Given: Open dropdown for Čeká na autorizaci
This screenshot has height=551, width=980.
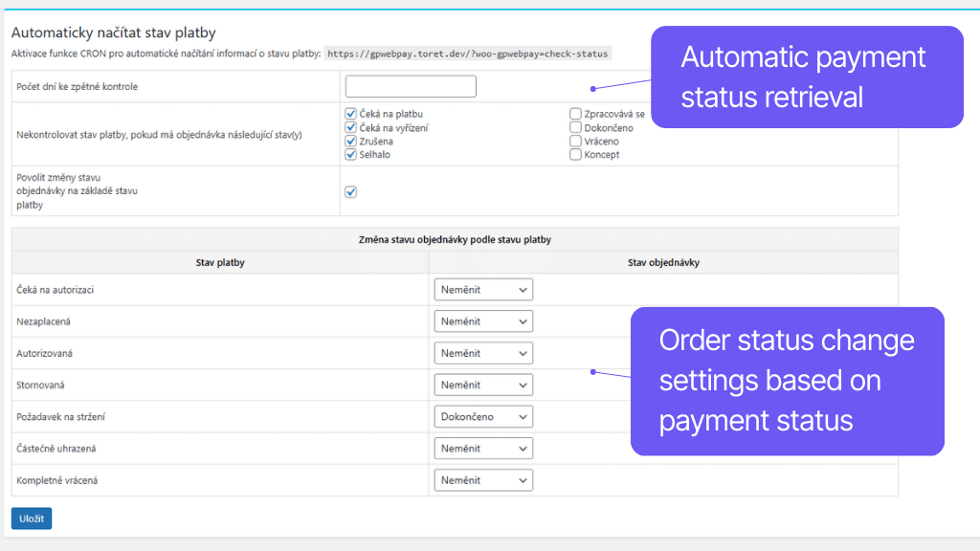Looking at the screenshot, I should coord(483,290).
